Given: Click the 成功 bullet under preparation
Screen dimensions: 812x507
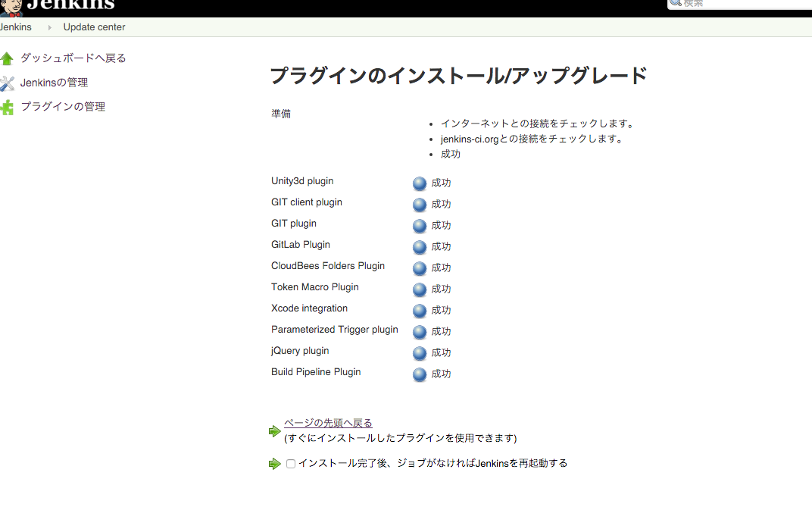Looking at the screenshot, I should coord(451,154).
